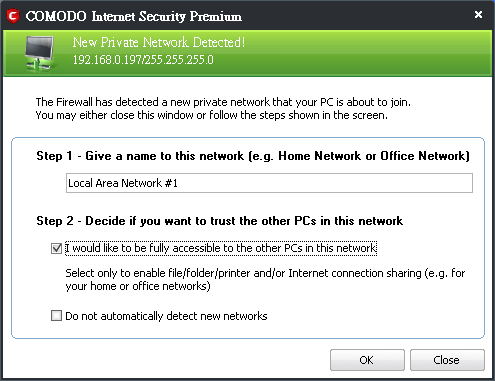Screen dimensions: 495x381
Task: Click the 'You may either close this window' line
Action: [x=212, y=115]
